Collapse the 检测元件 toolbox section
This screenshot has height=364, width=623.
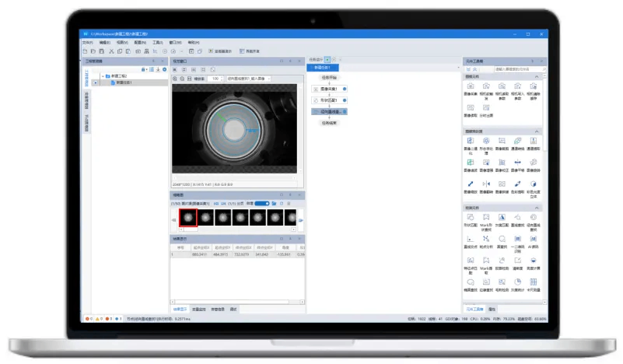click(537, 208)
